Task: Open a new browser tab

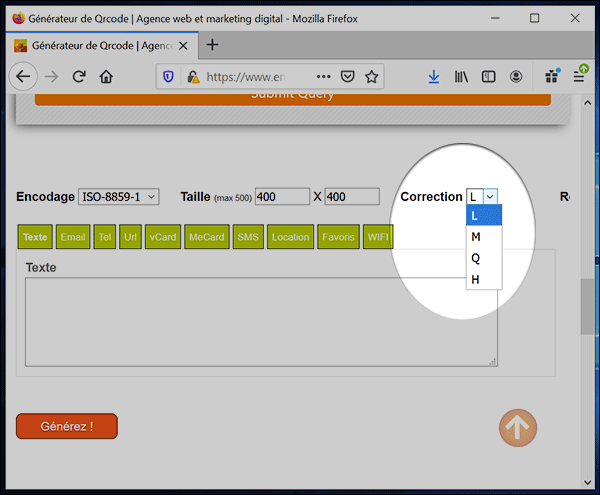Action: coord(212,45)
